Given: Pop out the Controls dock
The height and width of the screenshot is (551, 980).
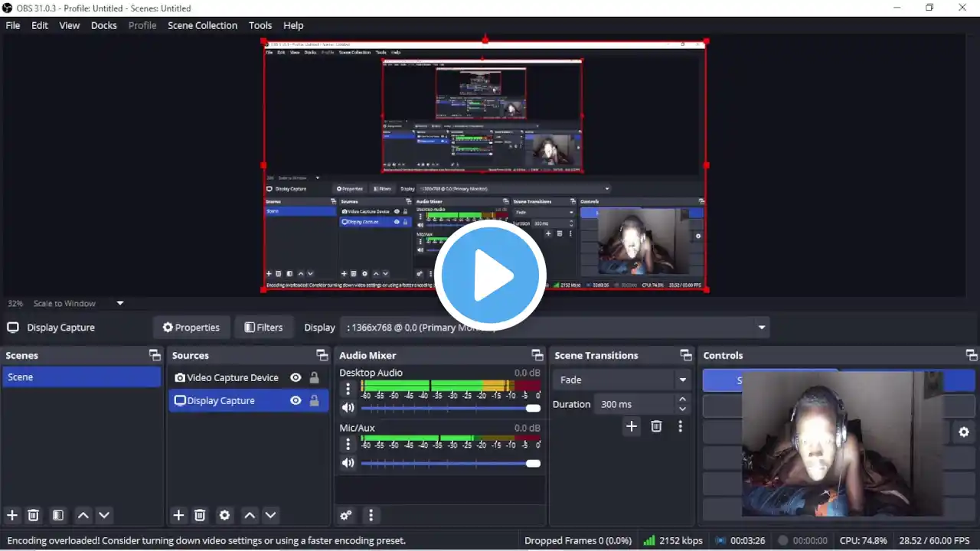Looking at the screenshot, I should click(x=972, y=355).
